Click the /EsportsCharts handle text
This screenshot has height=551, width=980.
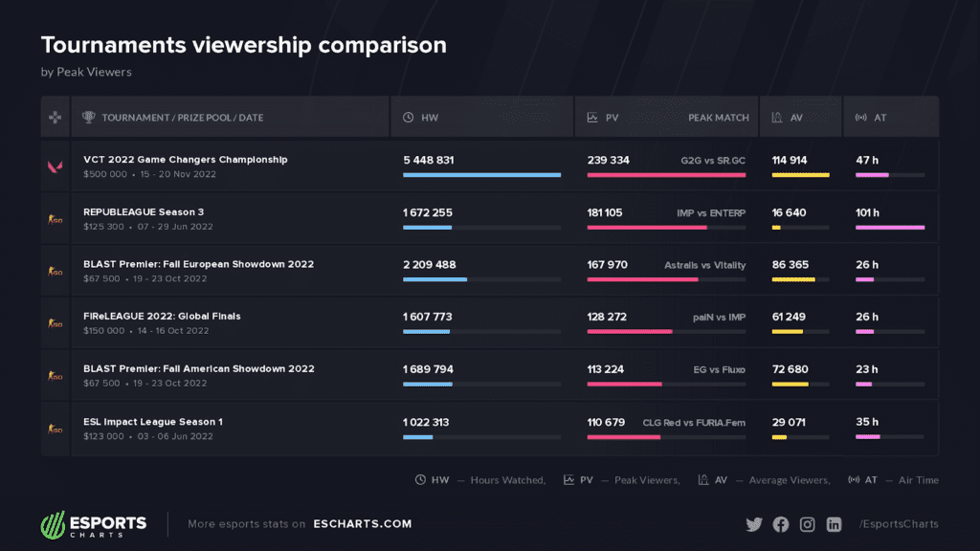pos(899,524)
